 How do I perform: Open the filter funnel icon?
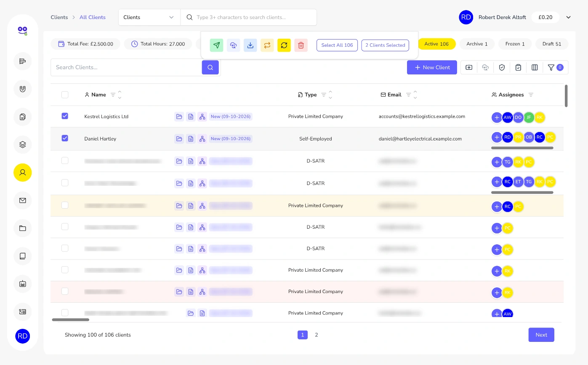coord(551,67)
